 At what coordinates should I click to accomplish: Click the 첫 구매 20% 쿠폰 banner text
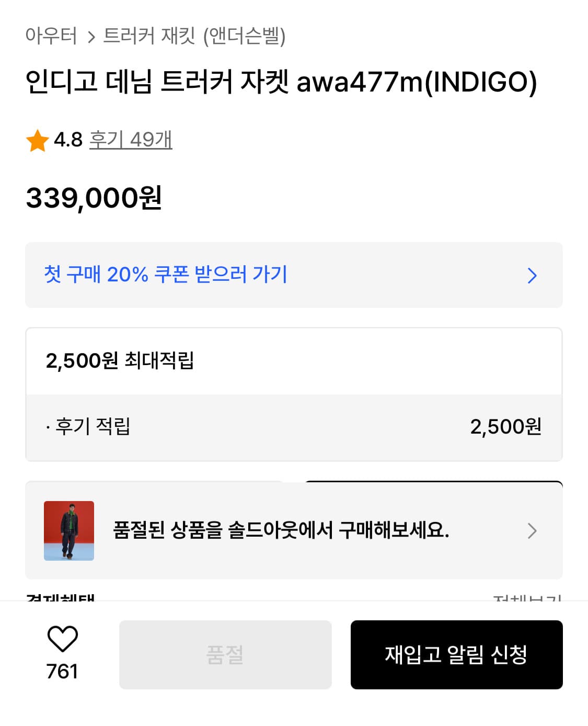pyautogui.click(x=166, y=275)
